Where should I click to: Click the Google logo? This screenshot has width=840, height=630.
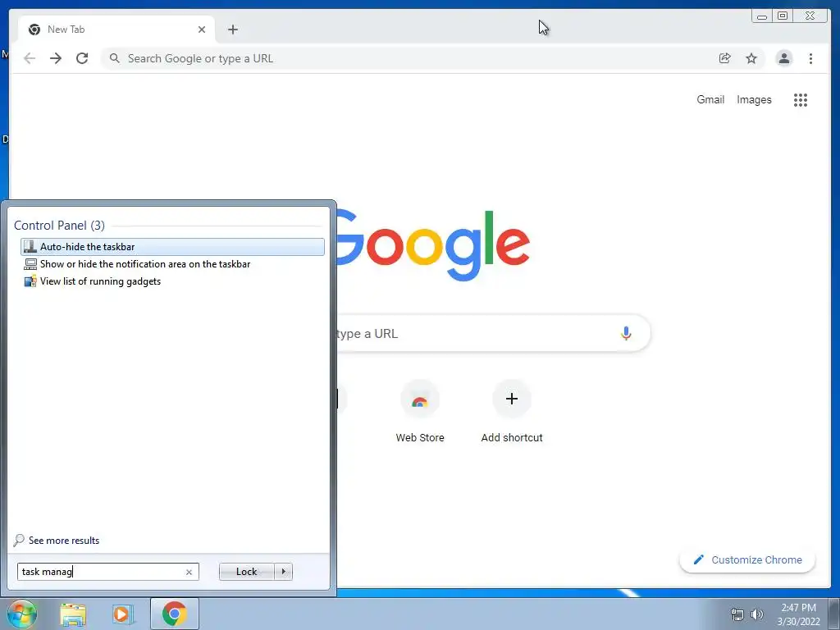pyautogui.click(x=433, y=245)
